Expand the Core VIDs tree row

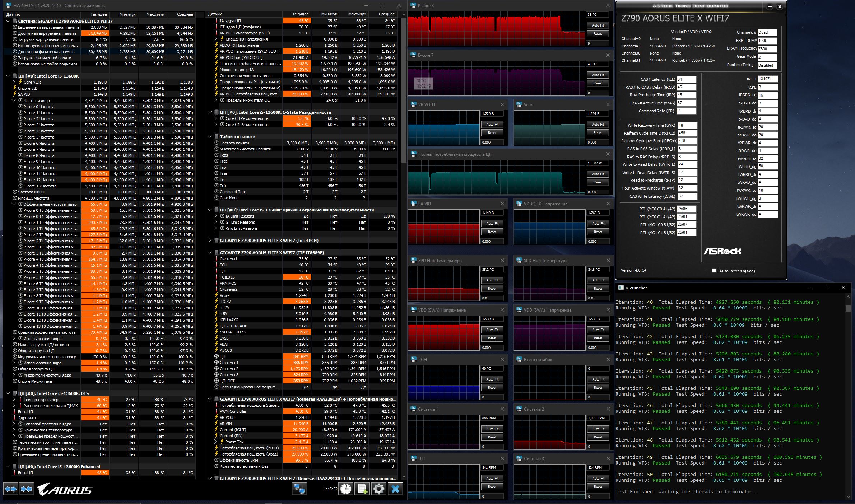point(14,82)
